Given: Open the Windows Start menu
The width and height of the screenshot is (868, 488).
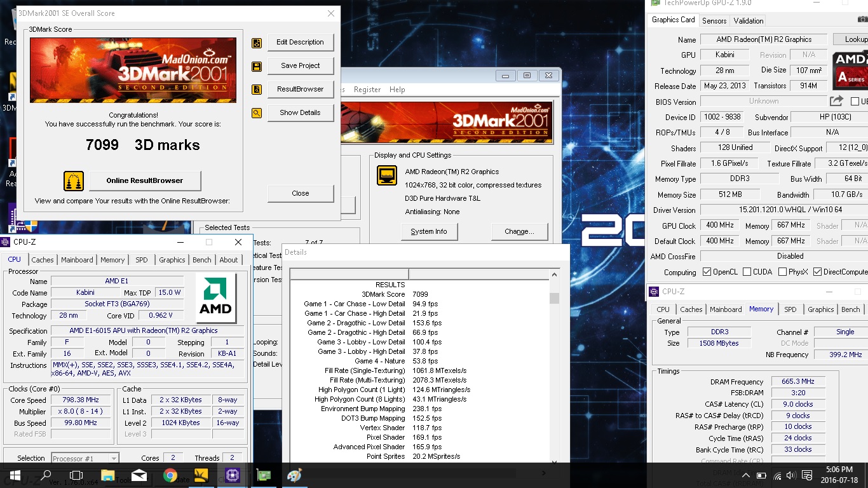Looking at the screenshot, I should [15, 475].
